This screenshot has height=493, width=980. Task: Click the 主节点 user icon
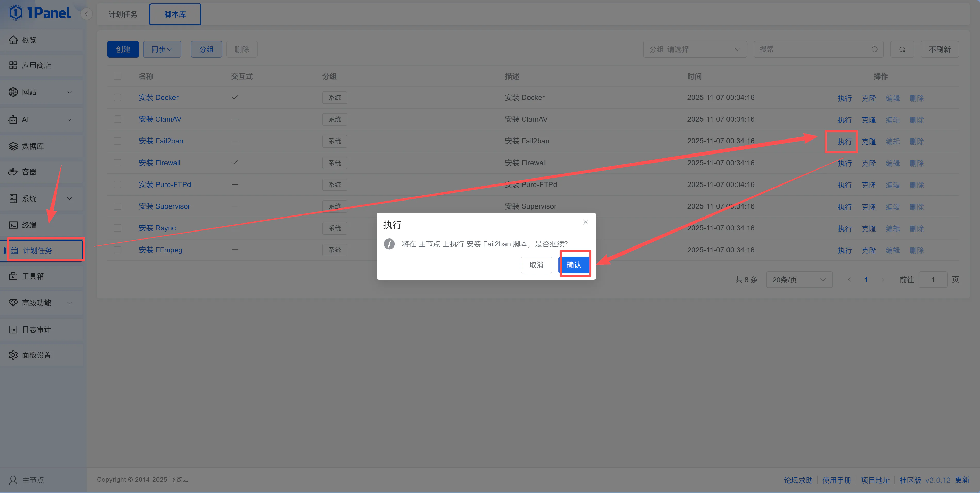click(x=13, y=480)
